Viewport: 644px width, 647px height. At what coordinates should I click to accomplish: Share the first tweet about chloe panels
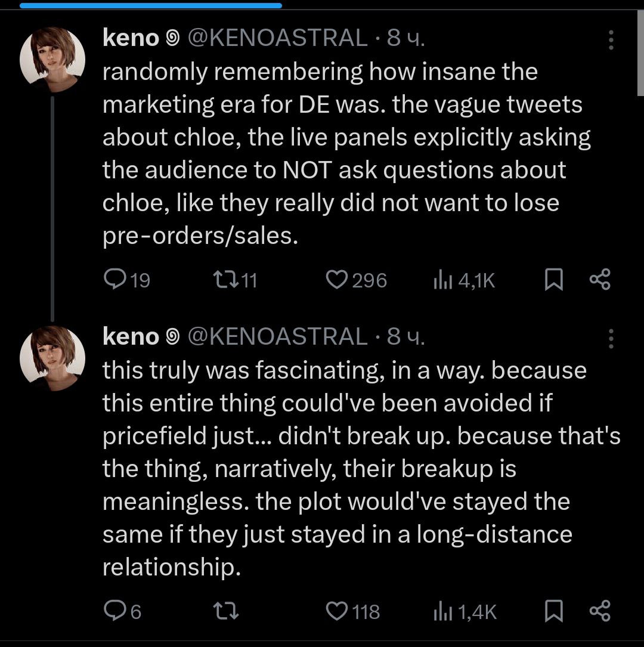point(599,279)
